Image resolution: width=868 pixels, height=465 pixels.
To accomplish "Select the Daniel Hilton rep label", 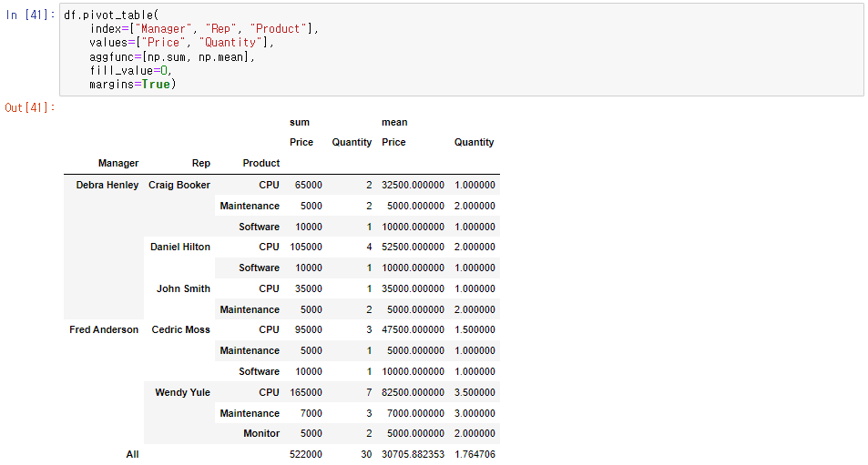I will click(180, 247).
